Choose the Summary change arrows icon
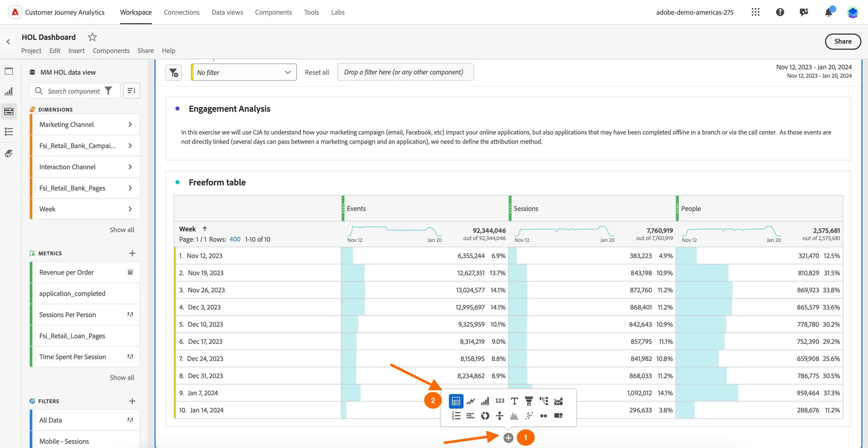 click(x=500, y=416)
